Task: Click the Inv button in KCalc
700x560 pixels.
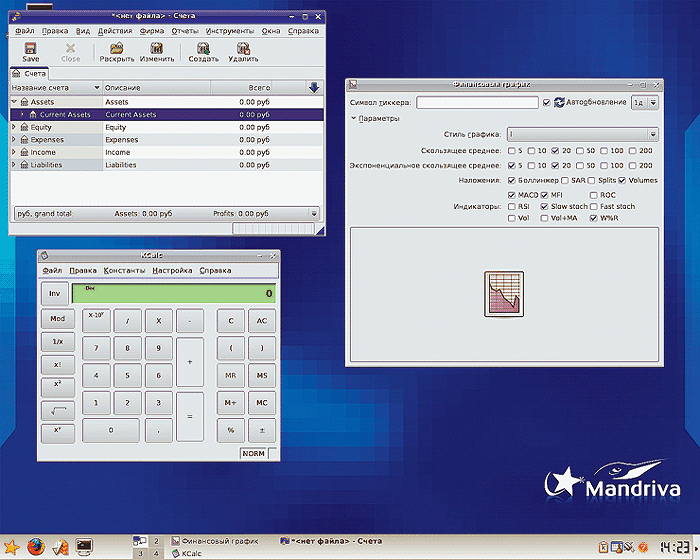Action: [54, 293]
